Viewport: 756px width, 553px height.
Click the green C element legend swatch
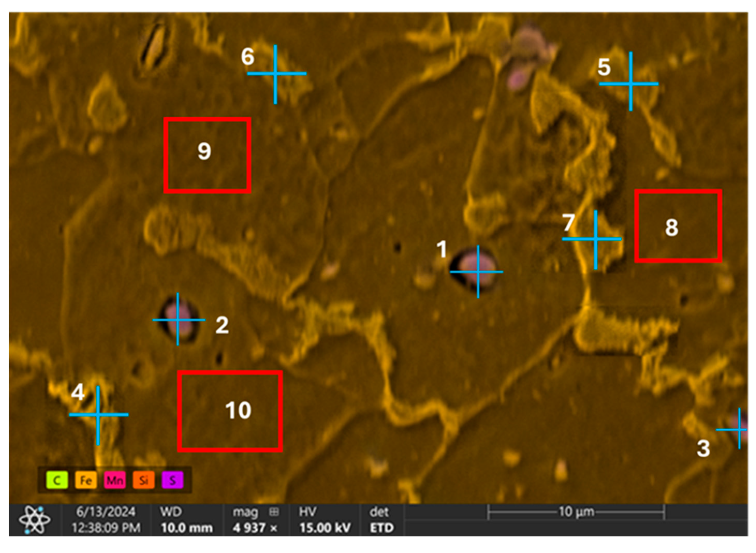coord(57,480)
